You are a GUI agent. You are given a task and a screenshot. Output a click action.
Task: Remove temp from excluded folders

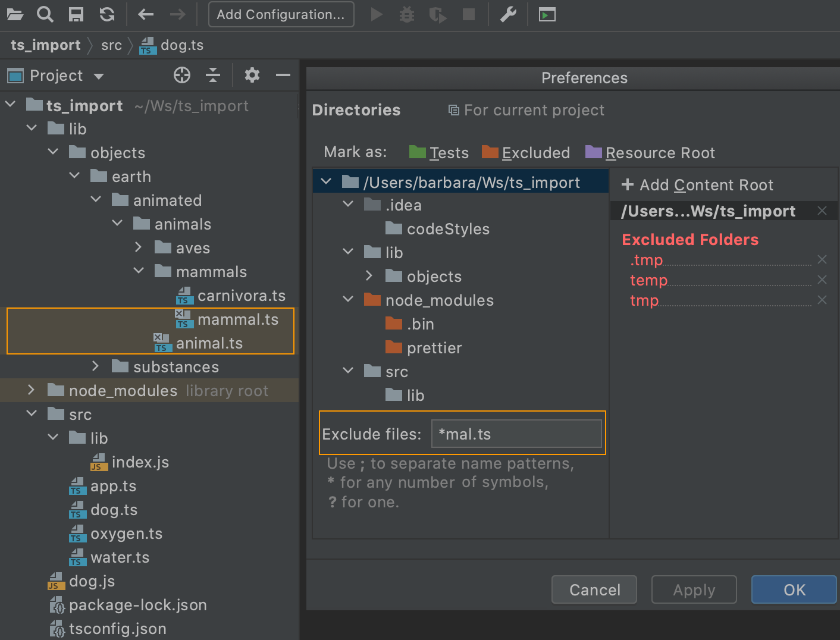(x=822, y=280)
